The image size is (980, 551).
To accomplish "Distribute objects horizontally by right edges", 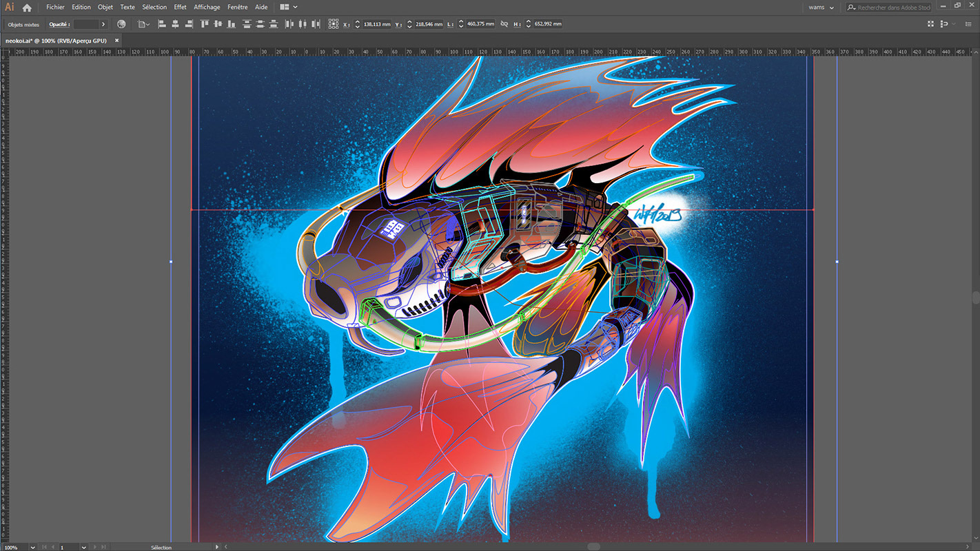I will [316, 24].
